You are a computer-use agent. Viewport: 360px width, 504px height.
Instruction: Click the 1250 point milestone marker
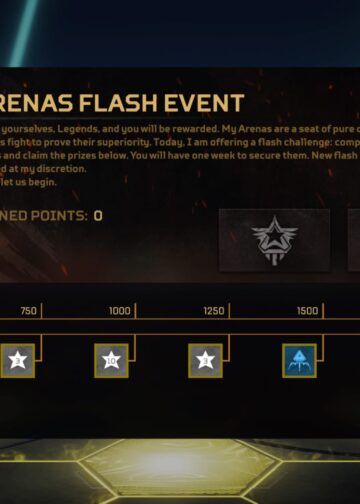click(214, 311)
